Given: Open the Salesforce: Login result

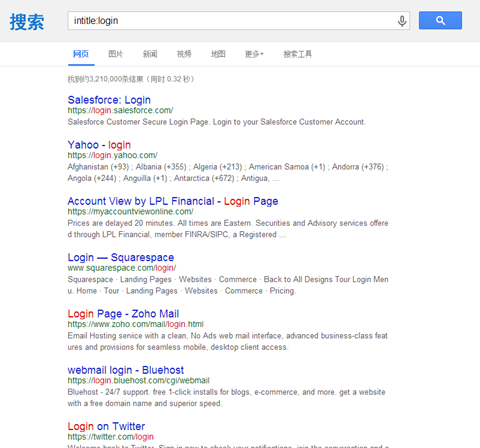Looking at the screenshot, I should (109, 100).
